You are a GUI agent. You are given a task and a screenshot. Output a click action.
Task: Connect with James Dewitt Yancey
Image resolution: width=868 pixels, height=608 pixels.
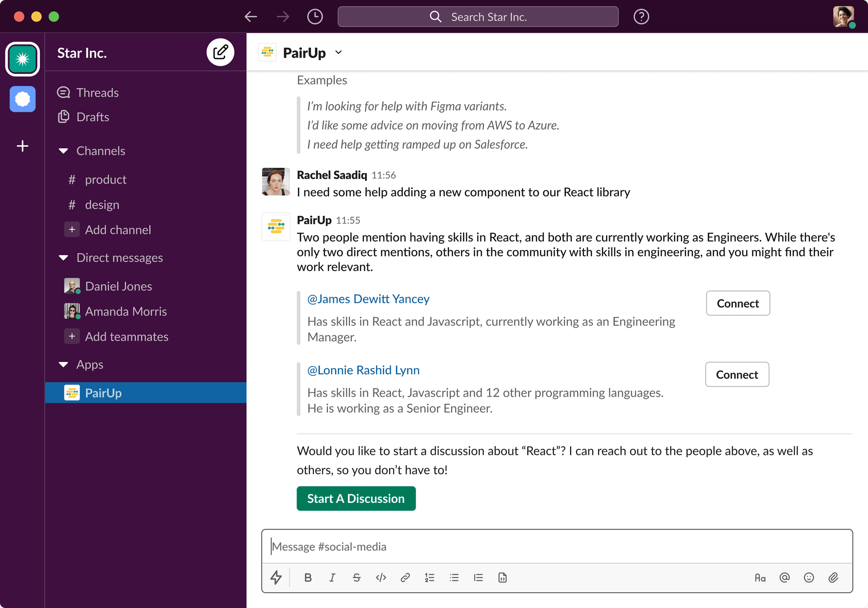738,303
